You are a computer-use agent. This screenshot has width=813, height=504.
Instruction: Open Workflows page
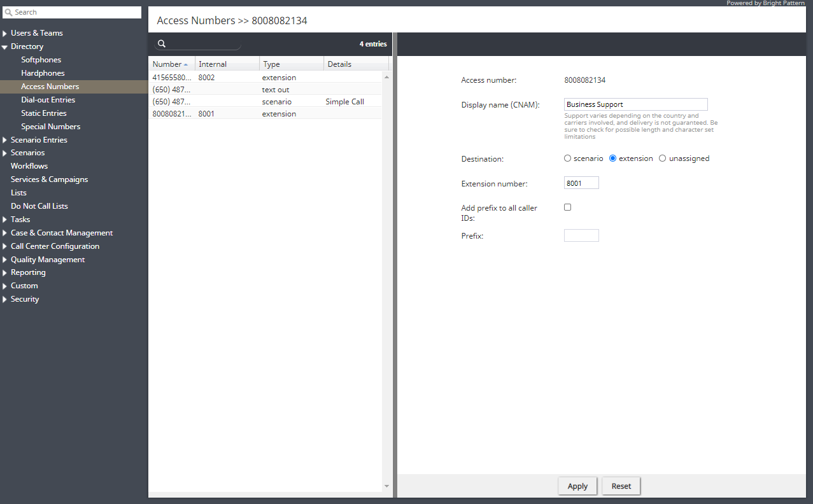coord(29,166)
